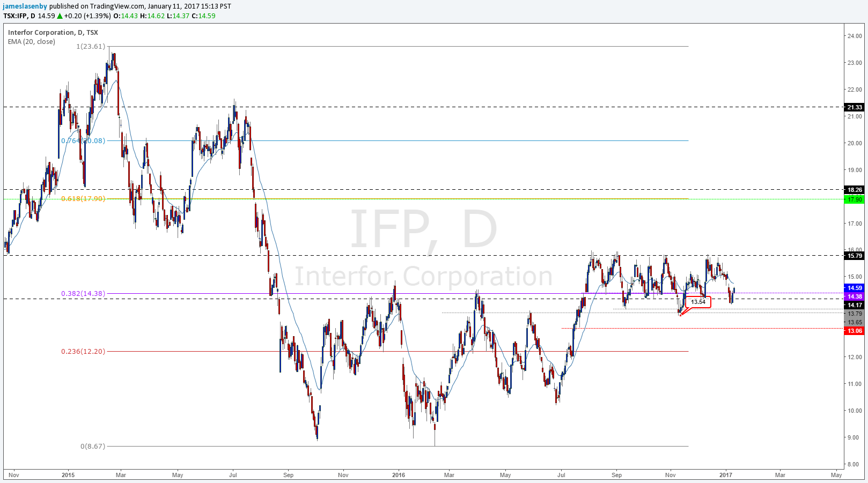This screenshot has height=483, width=868.
Task: Click the C:14.59 close value
Action: point(204,16)
